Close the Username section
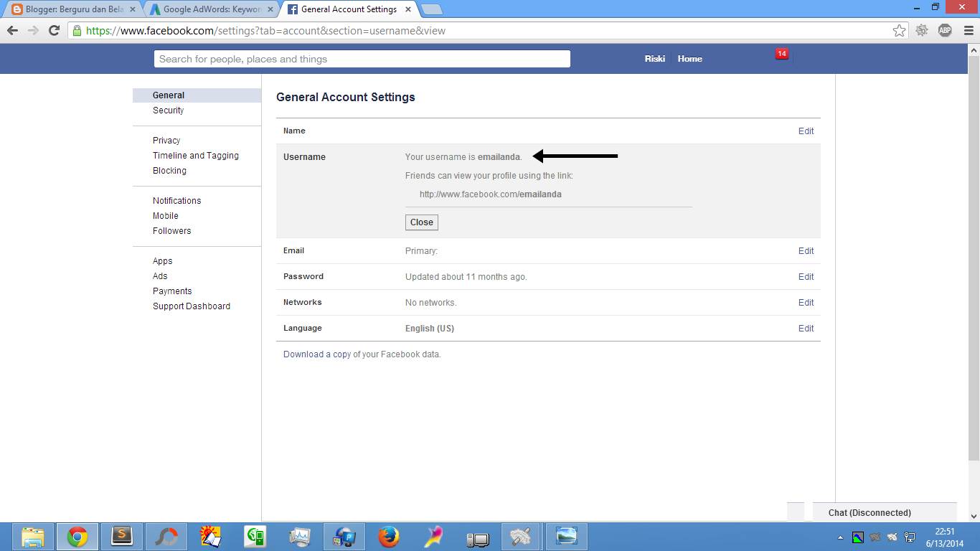The width and height of the screenshot is (980, 551). (422, 222)
